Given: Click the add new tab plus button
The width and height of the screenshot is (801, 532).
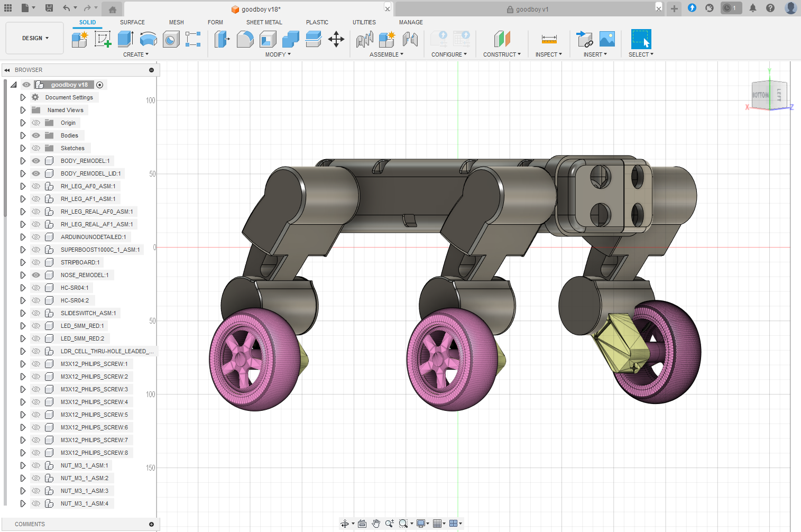Looking at the screenshot, I should (674, 8).
